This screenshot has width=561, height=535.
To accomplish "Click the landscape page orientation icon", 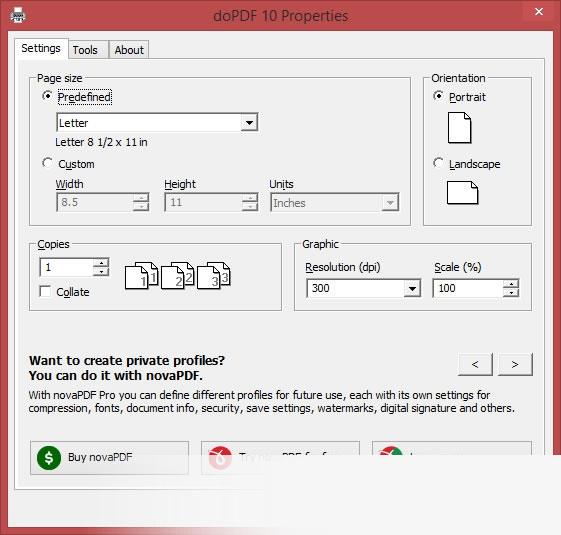I will (462, 193).
